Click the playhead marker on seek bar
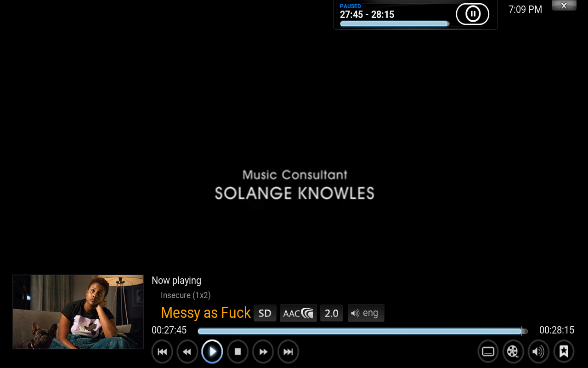The width and height of the screenshot is (588, 368). point(521,331)
